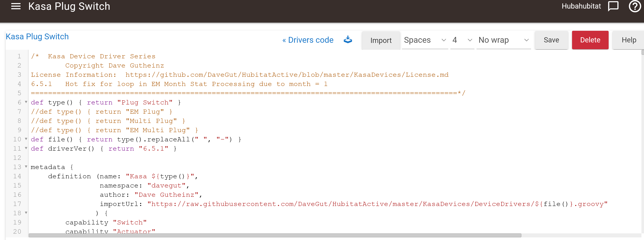
Task: Click the definition name "Kasa ${type()}" string
Action: point(160,176)
